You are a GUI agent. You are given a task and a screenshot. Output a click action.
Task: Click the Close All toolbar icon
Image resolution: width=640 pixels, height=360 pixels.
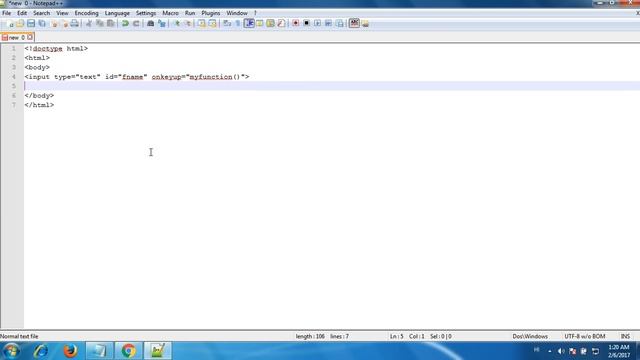point(64,24)
